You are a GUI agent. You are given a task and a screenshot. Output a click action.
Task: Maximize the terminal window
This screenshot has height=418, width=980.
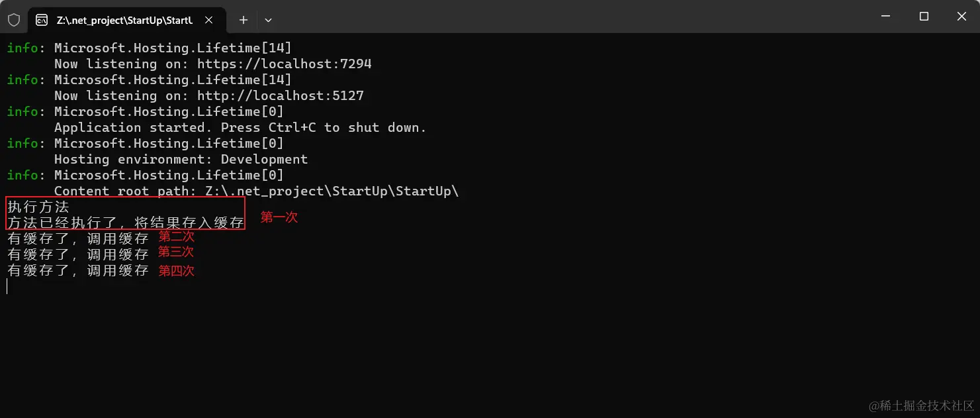tap(924, 17)
